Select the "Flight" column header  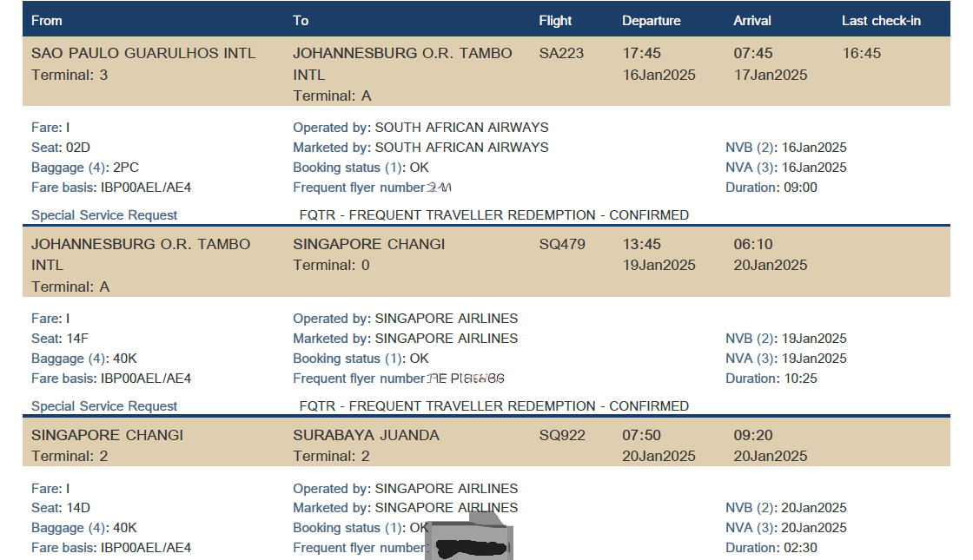point(555,21)
